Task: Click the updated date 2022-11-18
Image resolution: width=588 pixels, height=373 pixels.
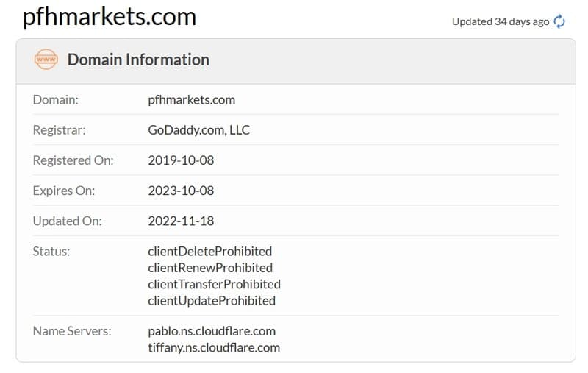Action: point(181,221)
